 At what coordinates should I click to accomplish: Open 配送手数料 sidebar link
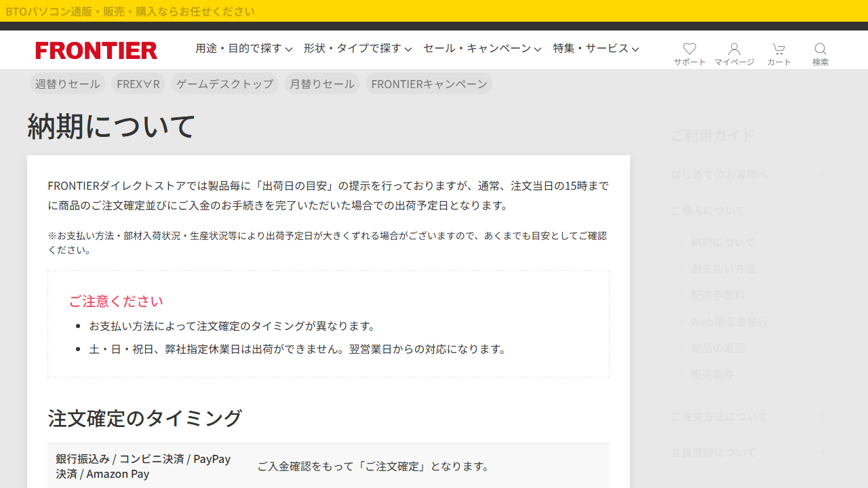point(717,295)
